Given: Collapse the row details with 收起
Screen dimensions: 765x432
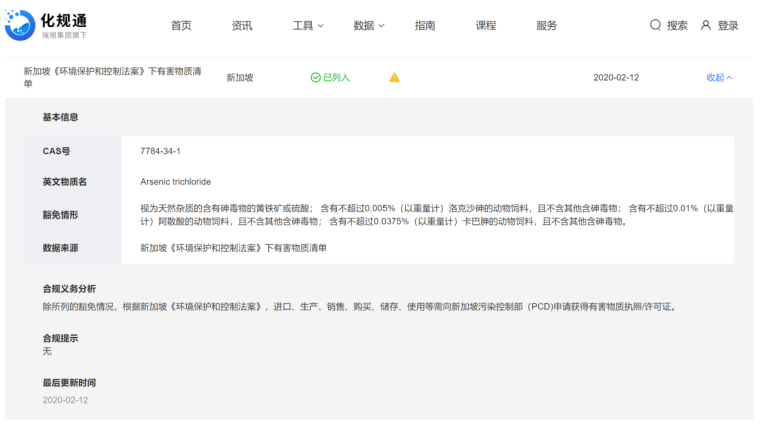Looking at the screenshot, I should pos(719,77).
